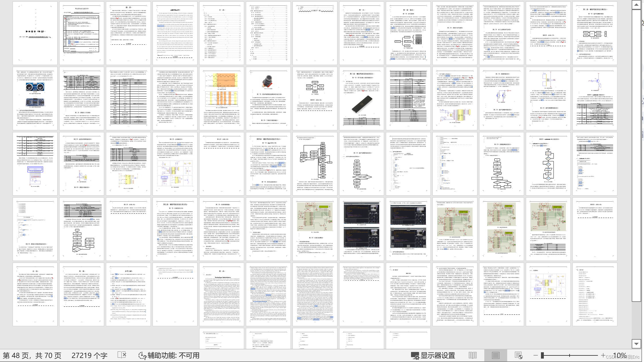Select page showing camera module photo
This screenshot has height=362, width=644.
click(268, 99)
